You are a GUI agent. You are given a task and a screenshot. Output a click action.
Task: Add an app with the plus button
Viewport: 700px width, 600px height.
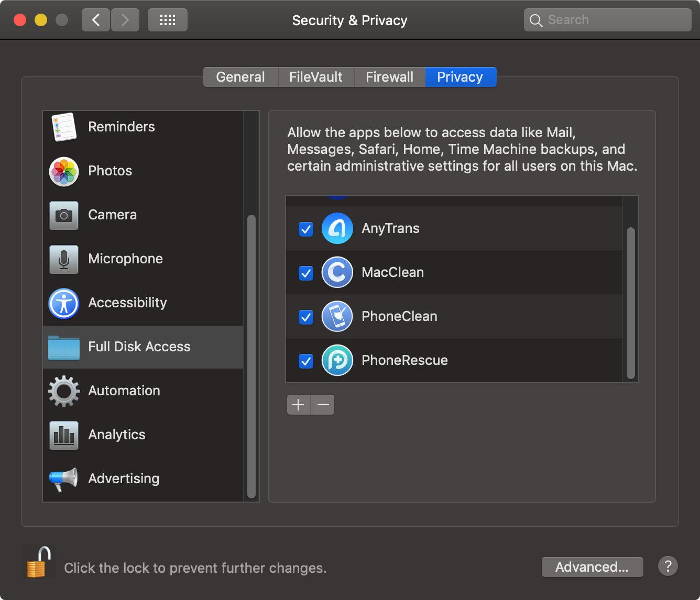click(x=299, y=405)
